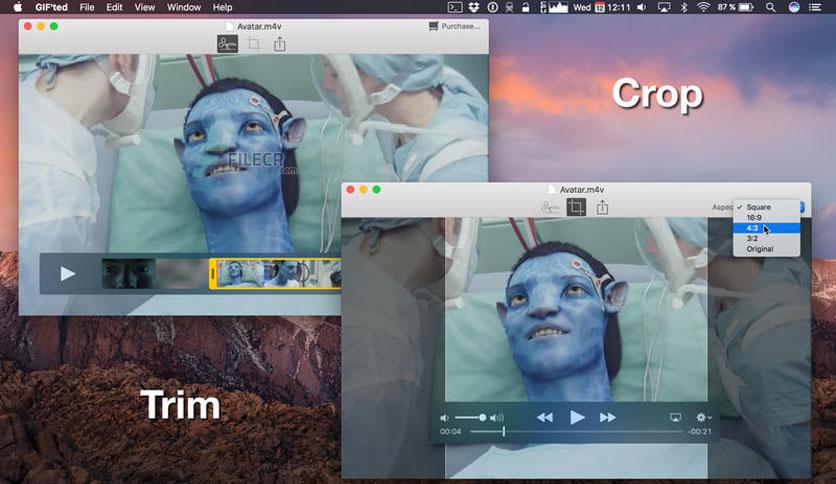Screen dimensions: 836x484
Task: Click the -00:21 remaining time label
Action: (x=700, y=431)
